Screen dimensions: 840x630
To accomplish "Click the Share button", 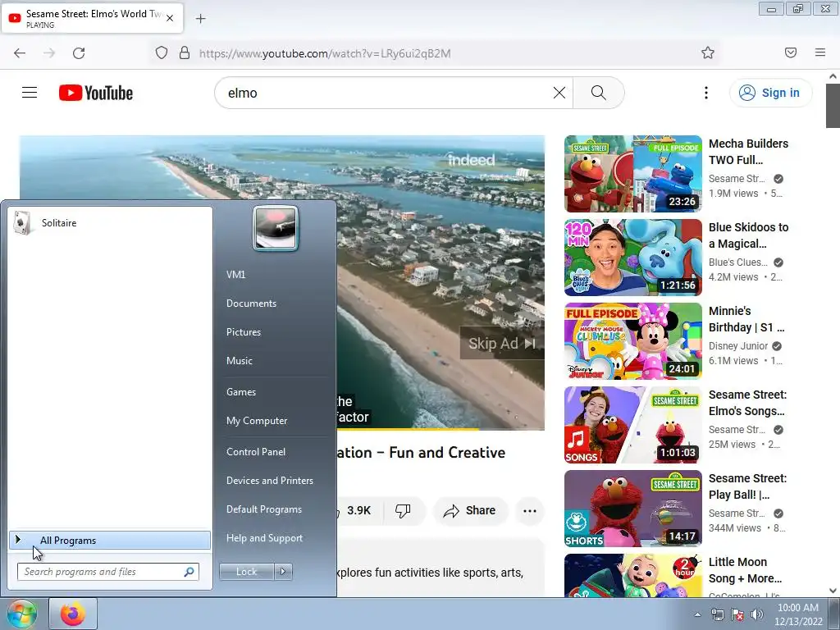I will tap(469, 510).
